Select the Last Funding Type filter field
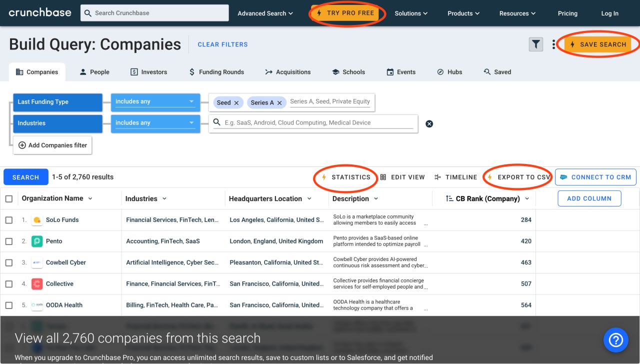Viewport: 640px width, 364px height. coord(57,101)
